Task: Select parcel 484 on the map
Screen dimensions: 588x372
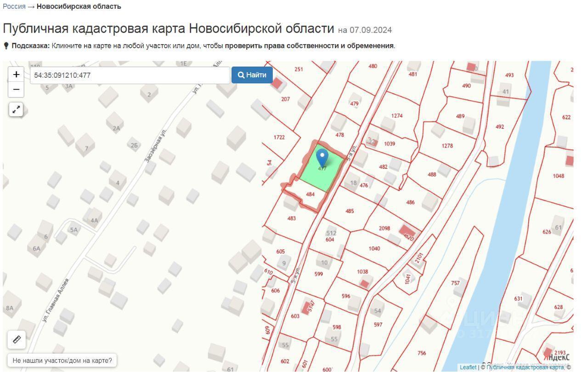Action: coord(310,194)
